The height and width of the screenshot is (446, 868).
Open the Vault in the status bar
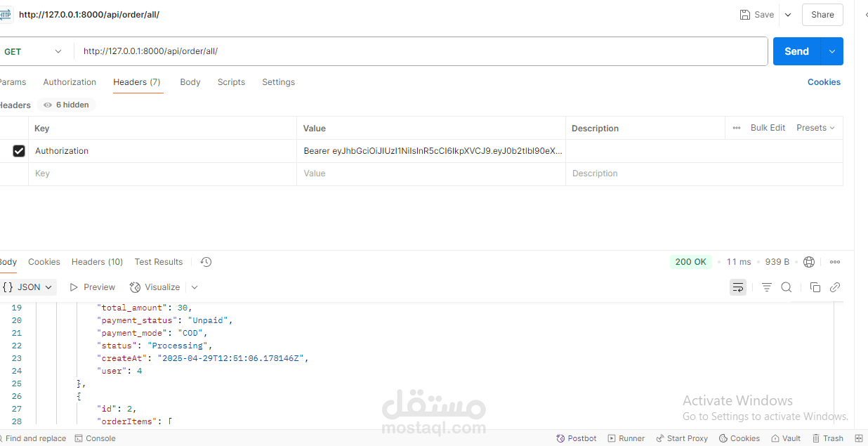pos(785,438)
